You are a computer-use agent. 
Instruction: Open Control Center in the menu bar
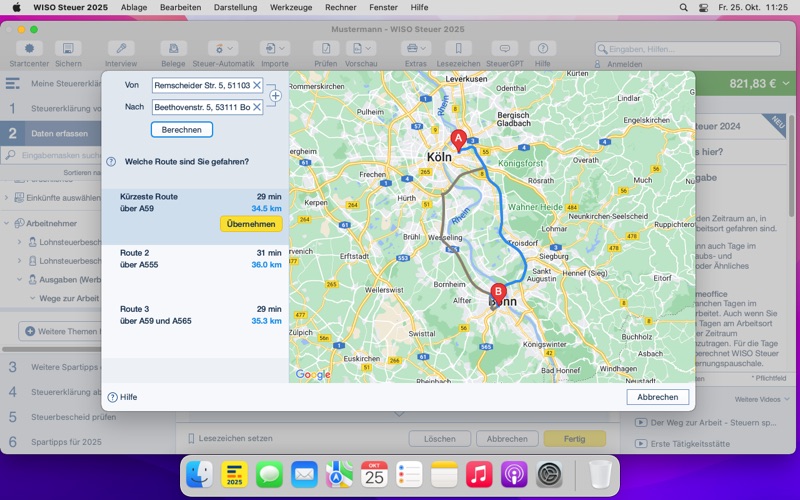[703, 7]
